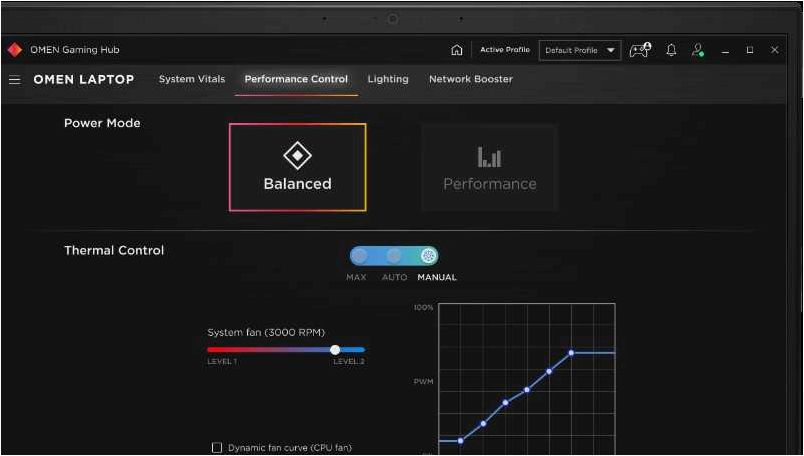The image size is (804, 456).
Task: Go to the Network Booster tab
Action: [x=471, y=79]
